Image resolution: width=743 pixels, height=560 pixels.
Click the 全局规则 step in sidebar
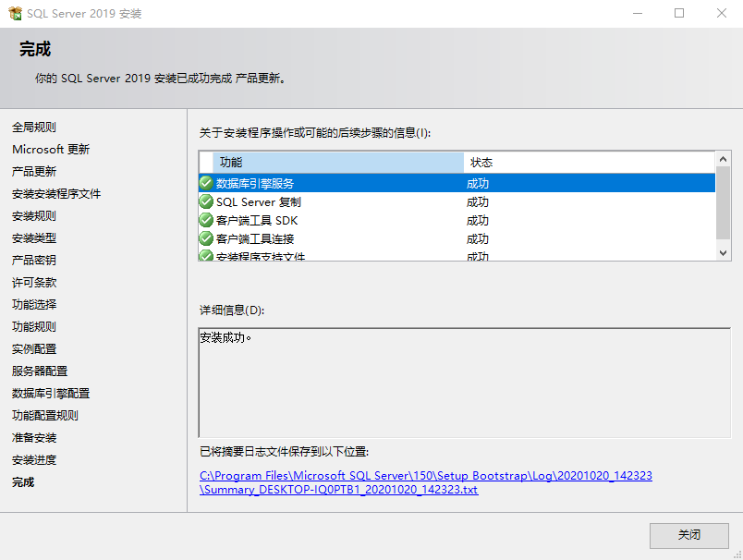(34, 127)
